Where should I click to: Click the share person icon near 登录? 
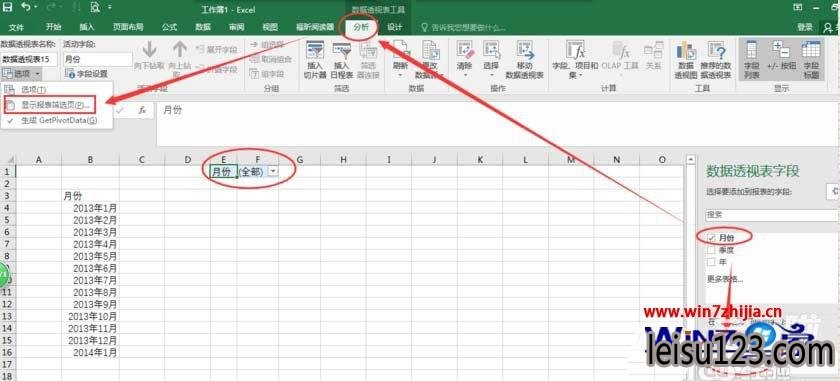click(828, 27)
